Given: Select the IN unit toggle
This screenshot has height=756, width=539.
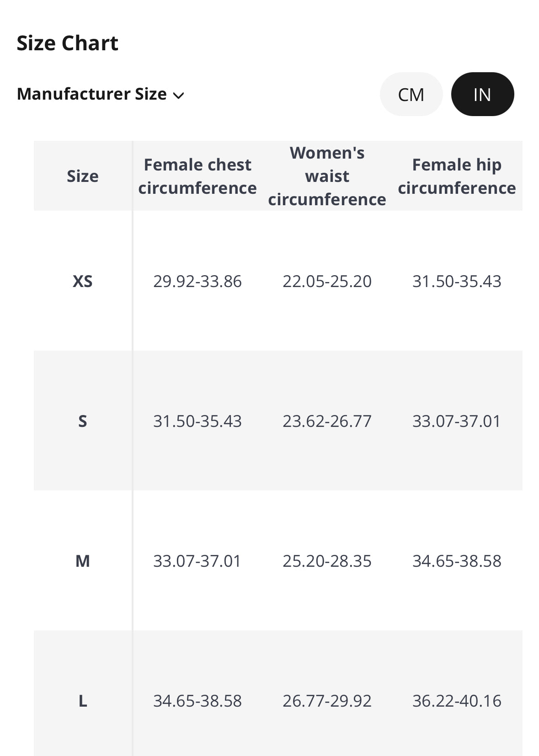Looking at the screenshot, I should [x=482, y=94].
